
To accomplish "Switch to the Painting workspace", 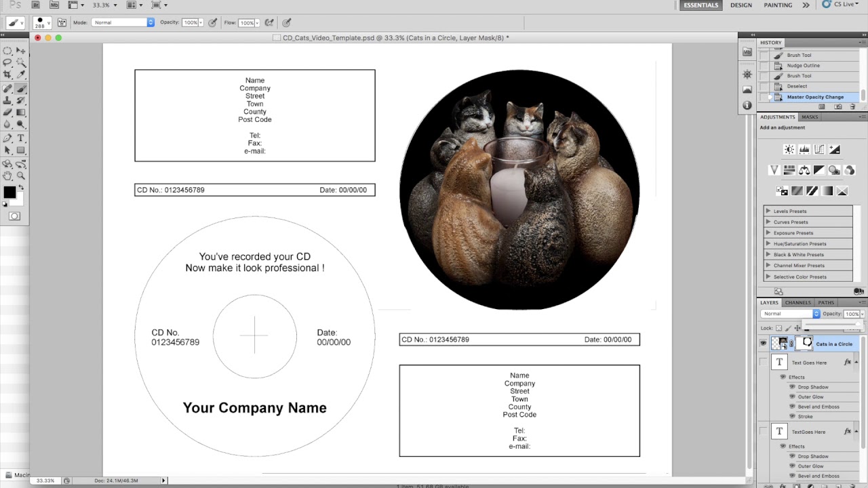I will (x=778, y=5).
